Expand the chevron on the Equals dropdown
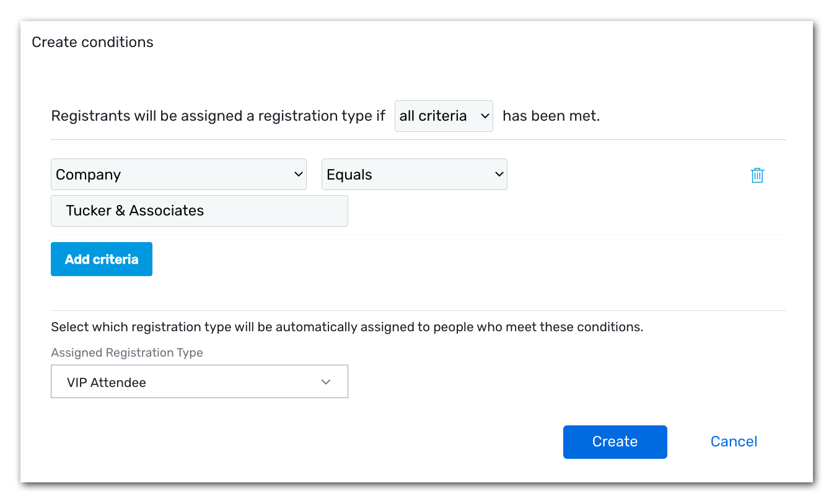The width and height of the screenshot is (834, 504). [499, 174]
